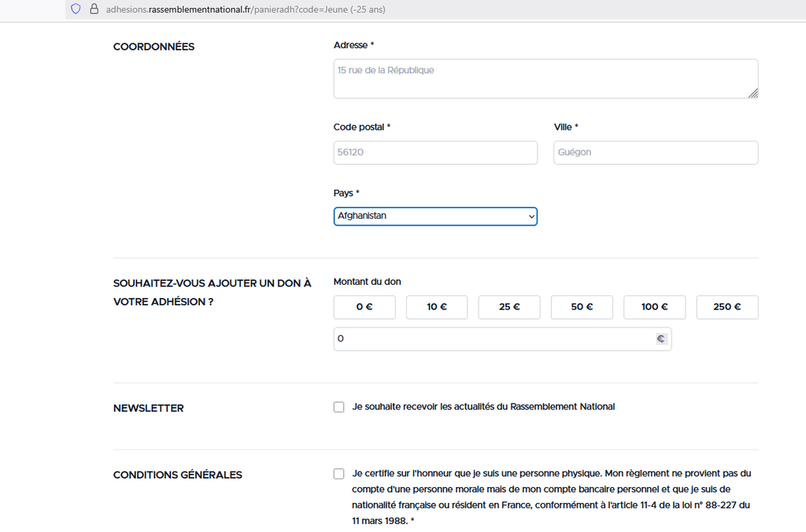
Task: Click the euro symbol in donation field
Action: tap(661, 339)
